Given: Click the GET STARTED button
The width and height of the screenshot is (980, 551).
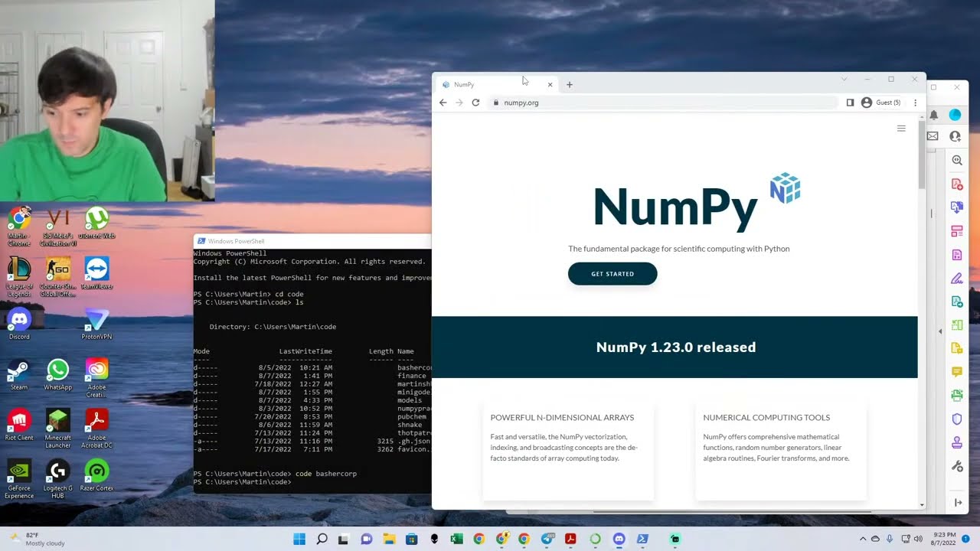Looking at the screenshot, I should click(x=612, y=274).
